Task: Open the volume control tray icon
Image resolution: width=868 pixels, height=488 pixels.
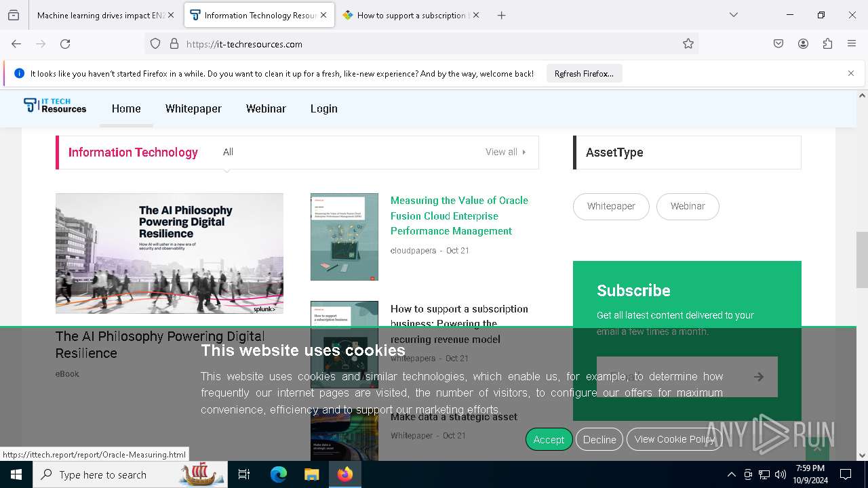Action: coord(781,474)
